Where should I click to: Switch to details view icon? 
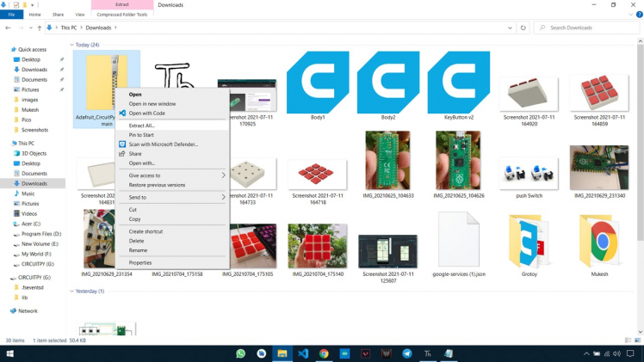pyautogui.click(x=628, y=341)
